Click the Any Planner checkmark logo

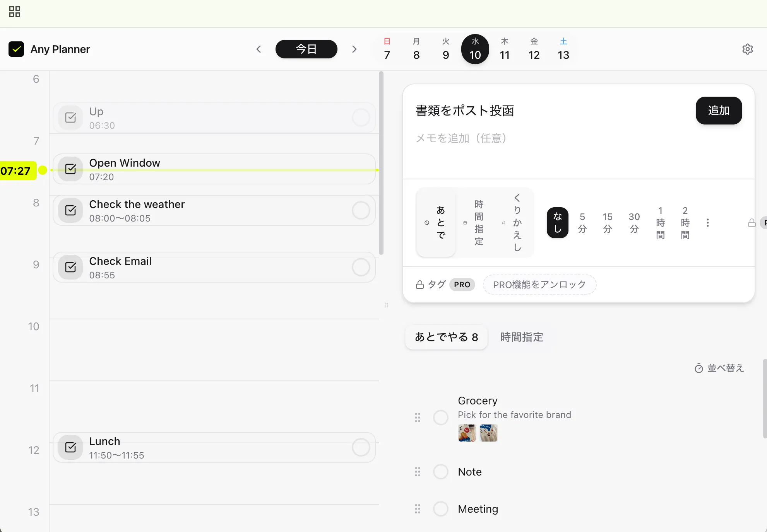pos(16,49)
